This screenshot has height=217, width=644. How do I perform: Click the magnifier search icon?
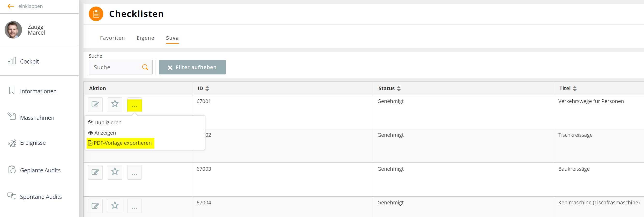coord(145,67)
